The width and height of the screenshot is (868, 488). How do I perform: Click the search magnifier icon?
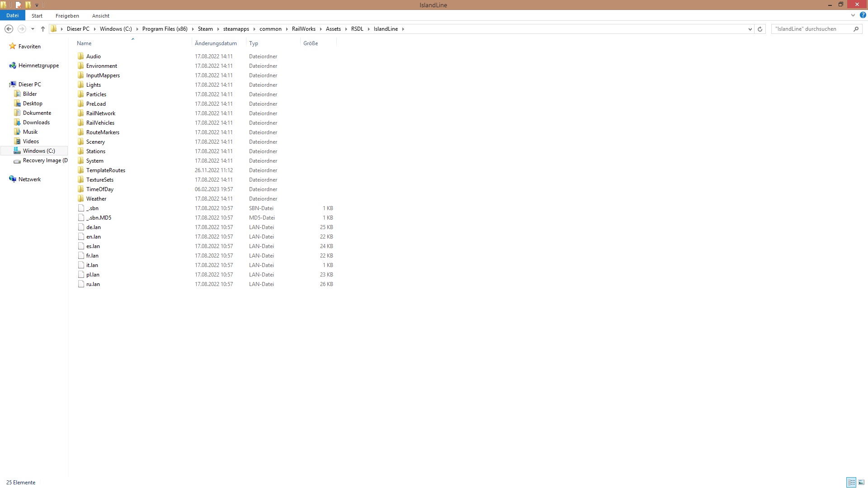(x=856, y=29)
